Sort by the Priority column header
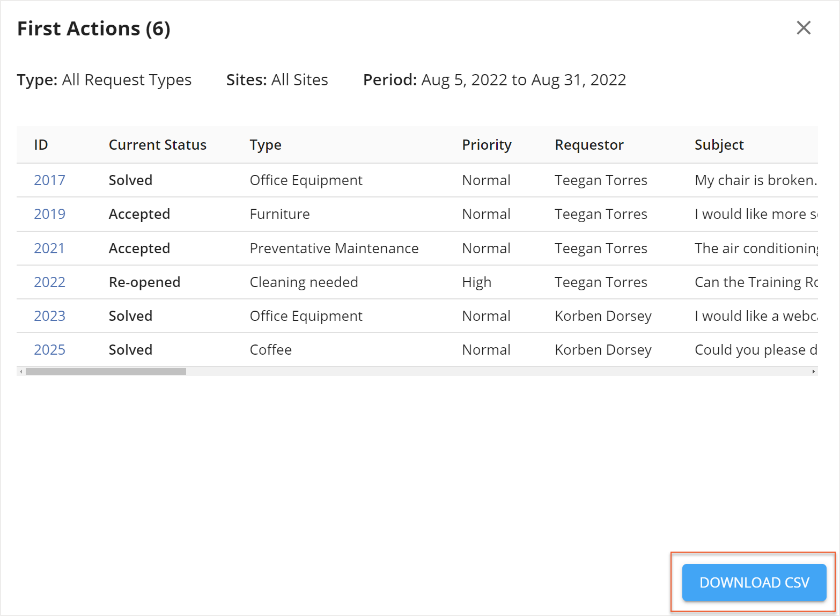The height and width of the screenshot is (616, 840). tap(487, 144)
